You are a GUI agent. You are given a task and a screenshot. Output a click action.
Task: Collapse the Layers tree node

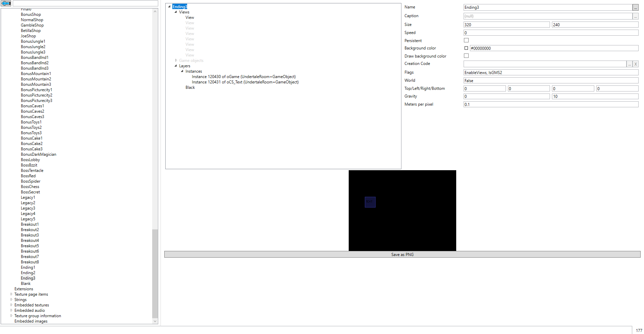176,66
